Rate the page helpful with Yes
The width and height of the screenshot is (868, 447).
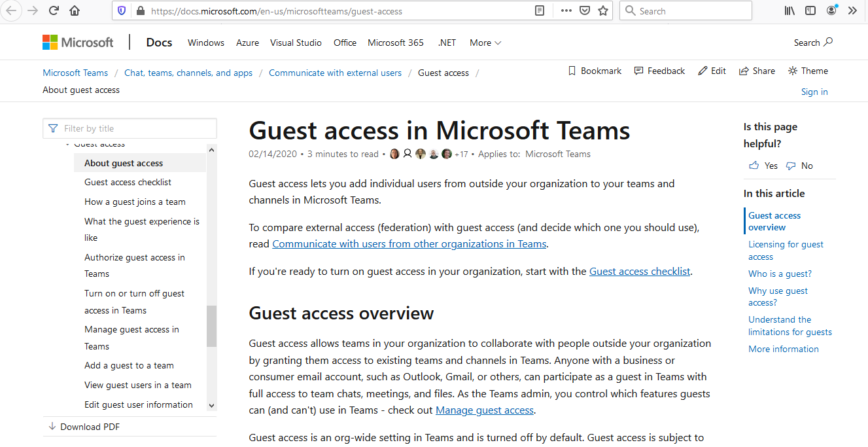point(763,166)
